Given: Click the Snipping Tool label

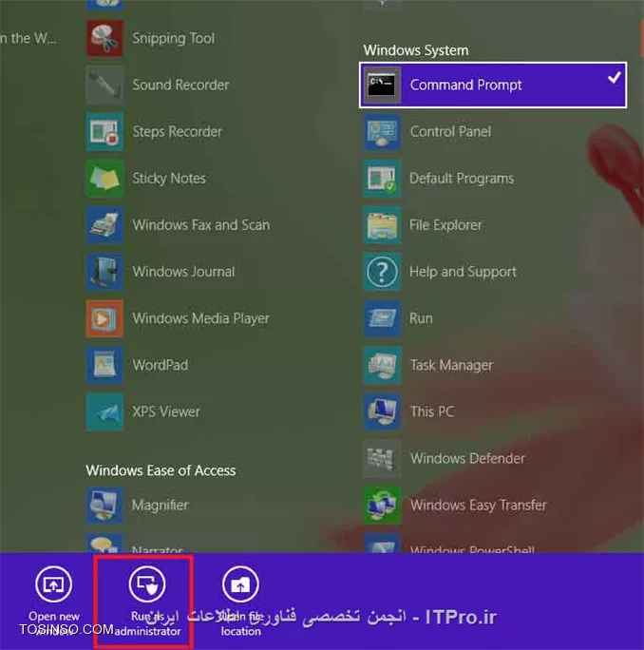Looking at the screenshot, I should point(173,38).
